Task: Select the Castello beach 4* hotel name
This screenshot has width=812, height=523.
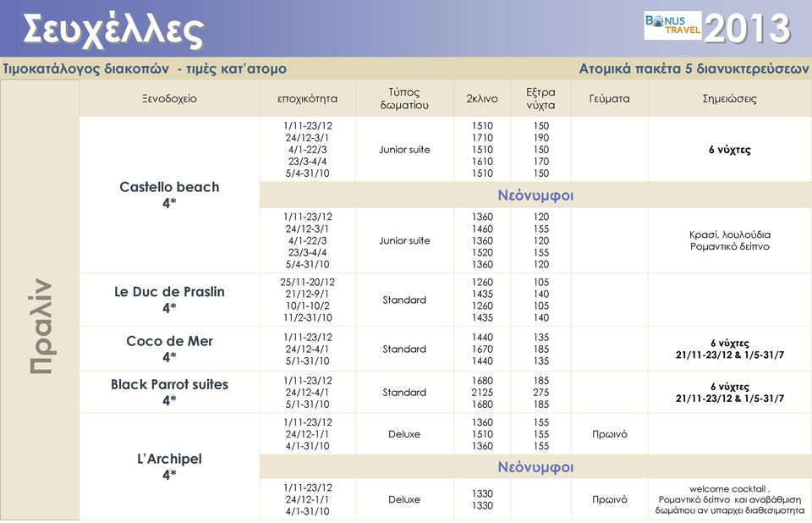Action: click(x=169, y=195)
